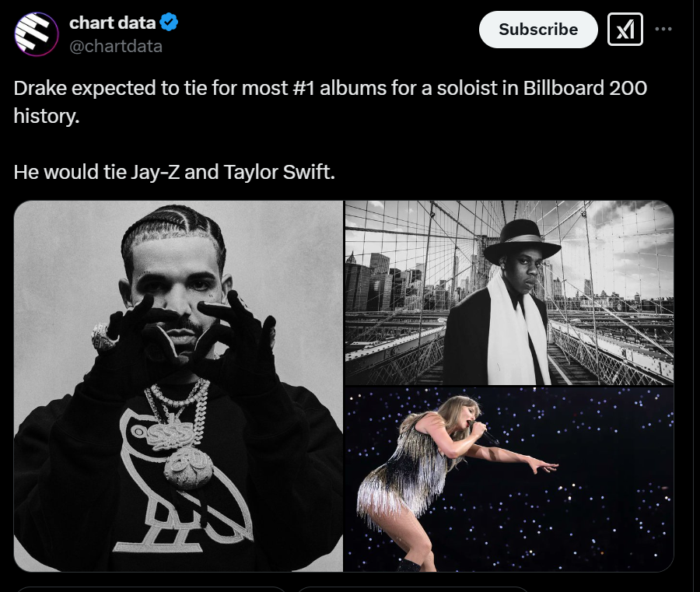Screen dimensions: 700x592
Task: Open the left photo of man in black gloves
Action: click(x=178, y=386)
